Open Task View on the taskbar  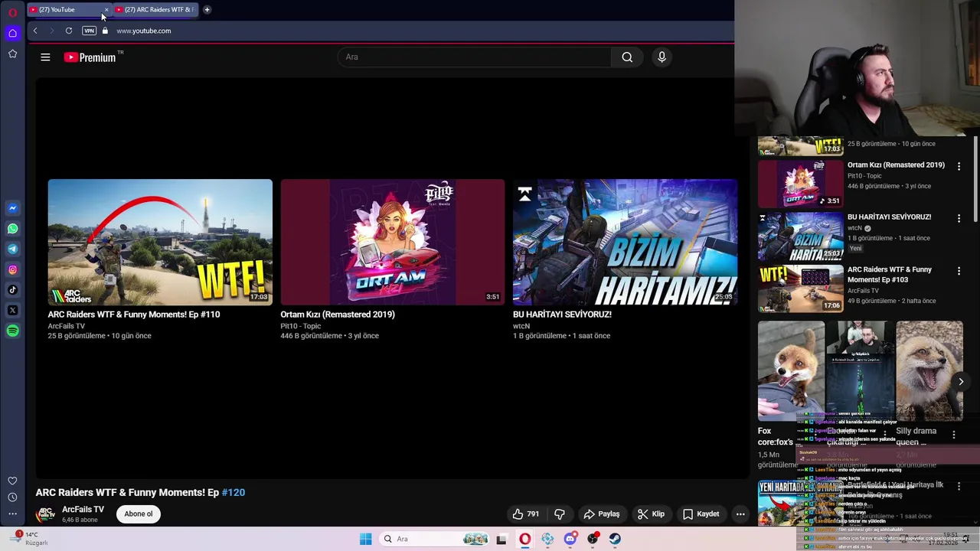501,539
